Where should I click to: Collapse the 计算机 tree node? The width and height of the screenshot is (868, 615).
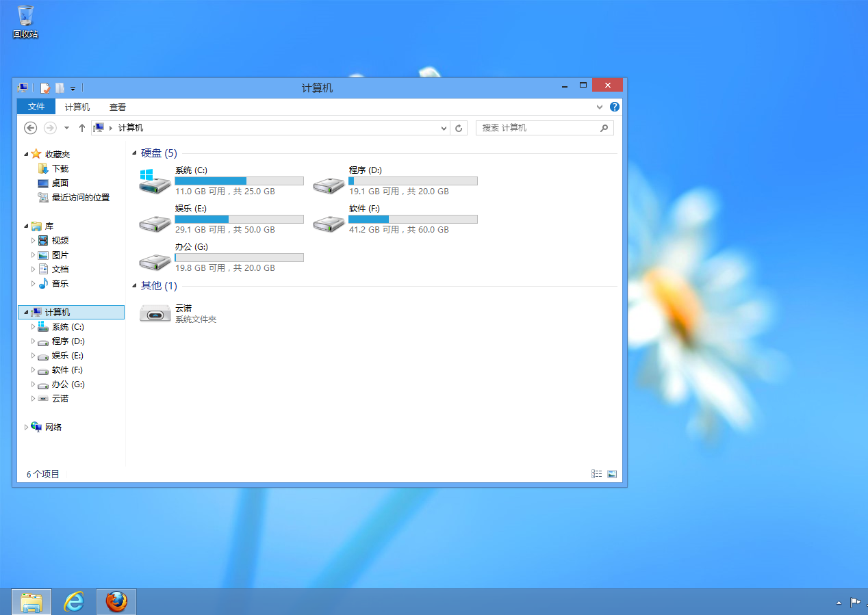click(26, 313)
